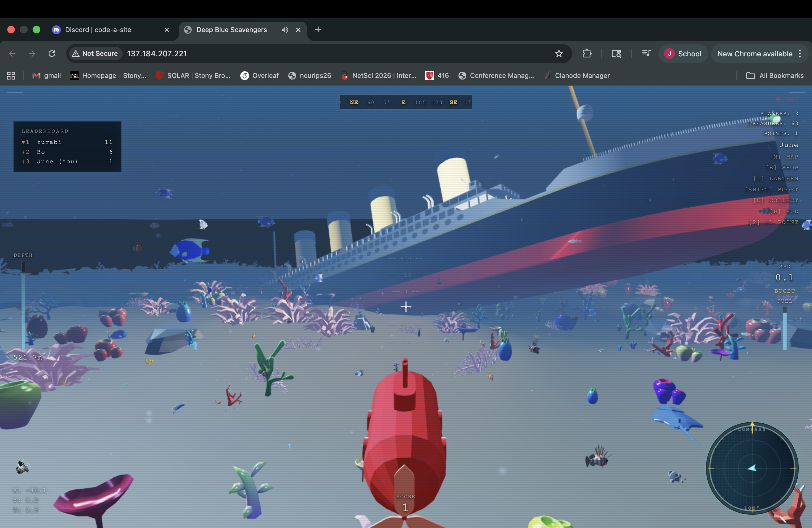Click the media controls icon

(646, 54)
